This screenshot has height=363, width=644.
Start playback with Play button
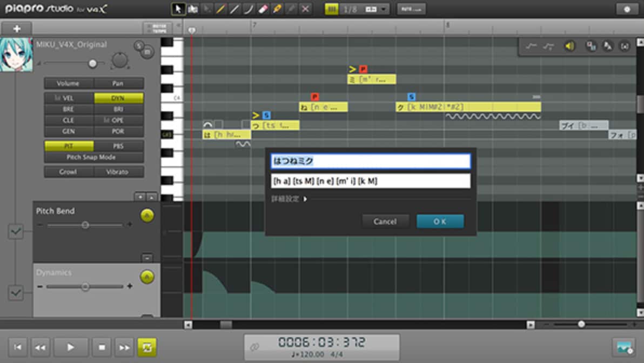[71, 347]
